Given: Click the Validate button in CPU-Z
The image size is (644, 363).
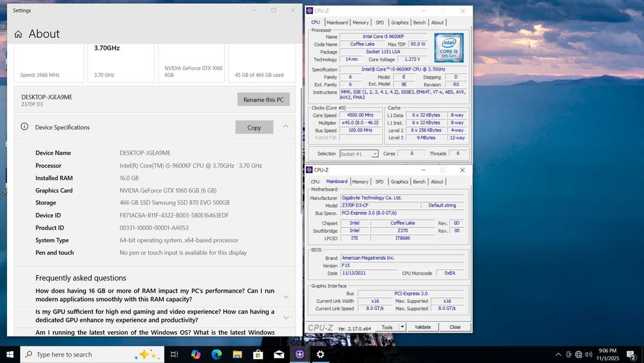Looking at the screenshot, I should coord(422,327).
